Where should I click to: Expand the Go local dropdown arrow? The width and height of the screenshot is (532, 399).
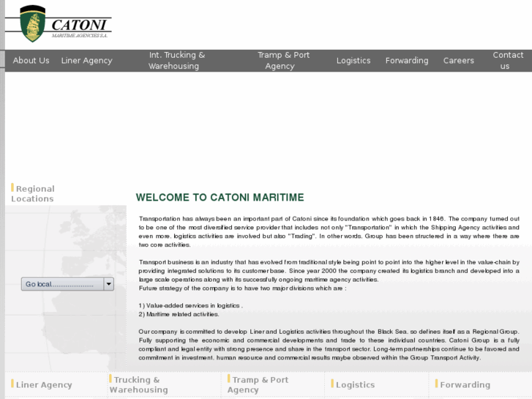(108, 284)
